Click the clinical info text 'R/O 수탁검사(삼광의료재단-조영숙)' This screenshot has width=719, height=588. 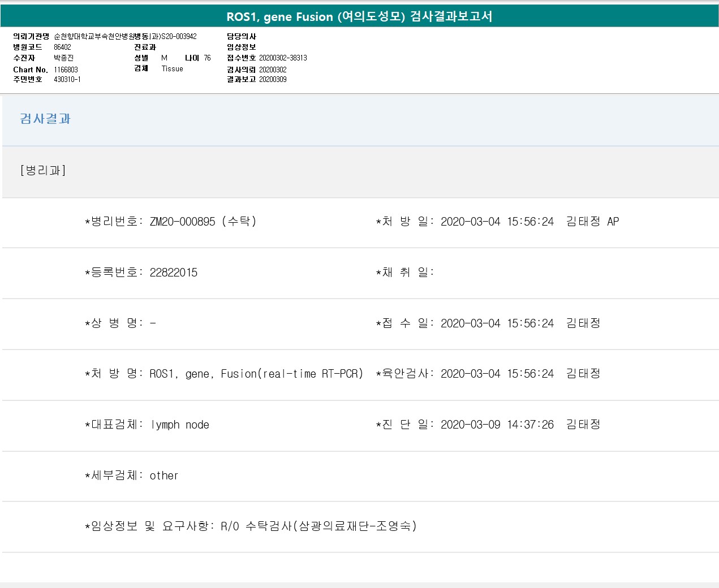click(x=318, y=526)
